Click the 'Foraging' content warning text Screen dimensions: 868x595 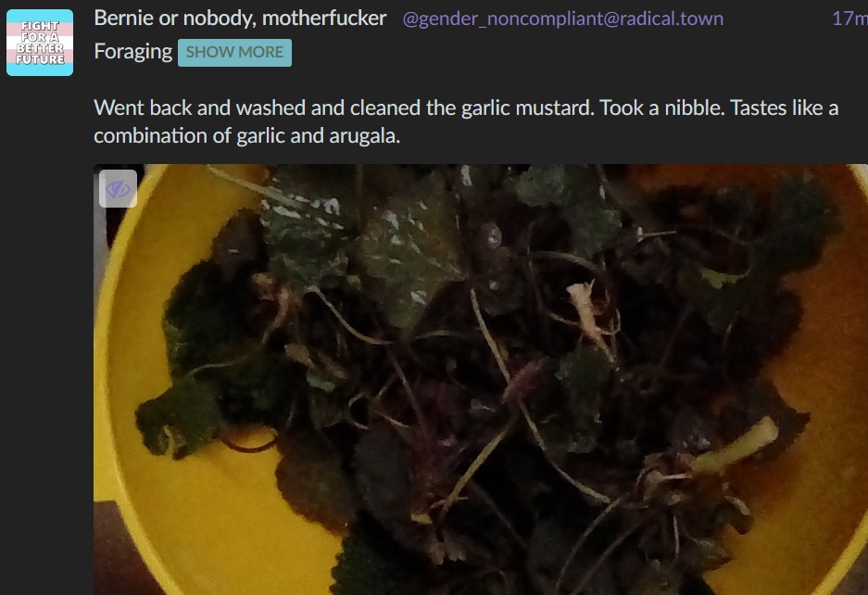click(133, 52)
